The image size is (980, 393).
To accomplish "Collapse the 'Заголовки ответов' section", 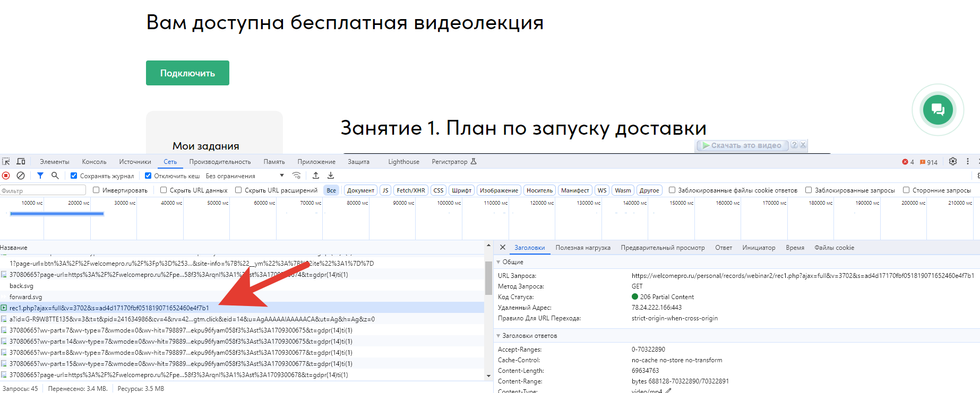I will point(498,336).
